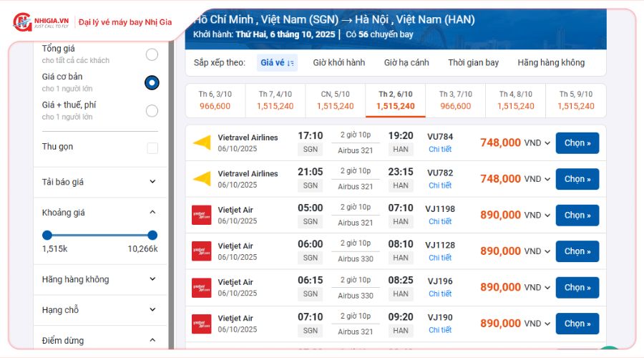644x358 pixels.
Task: Click Vietjet Air logo on flight VJ1128
Action: pyautogui.click(x=202, y=251)
